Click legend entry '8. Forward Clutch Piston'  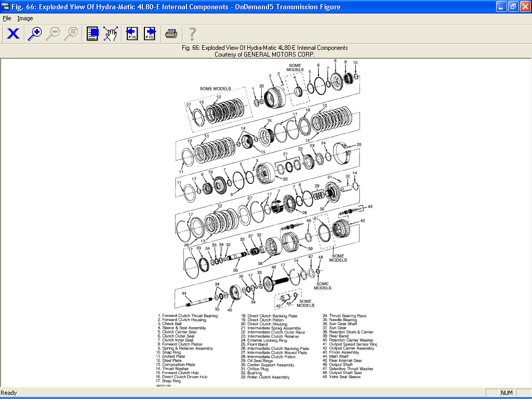coord(180,344)
